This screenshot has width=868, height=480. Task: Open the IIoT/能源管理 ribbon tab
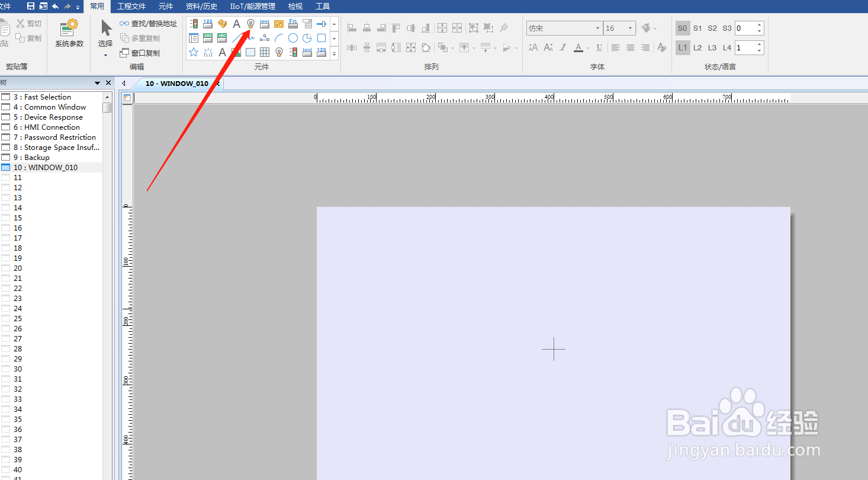click(253, 7)
